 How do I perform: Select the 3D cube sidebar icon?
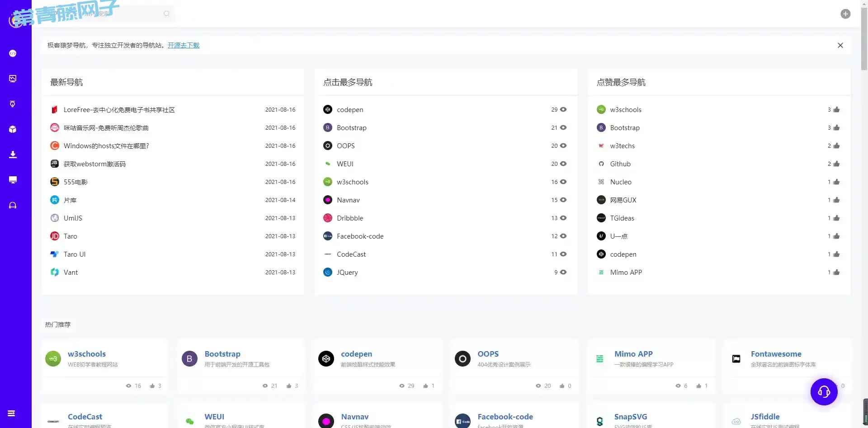(x=13, y=129)
